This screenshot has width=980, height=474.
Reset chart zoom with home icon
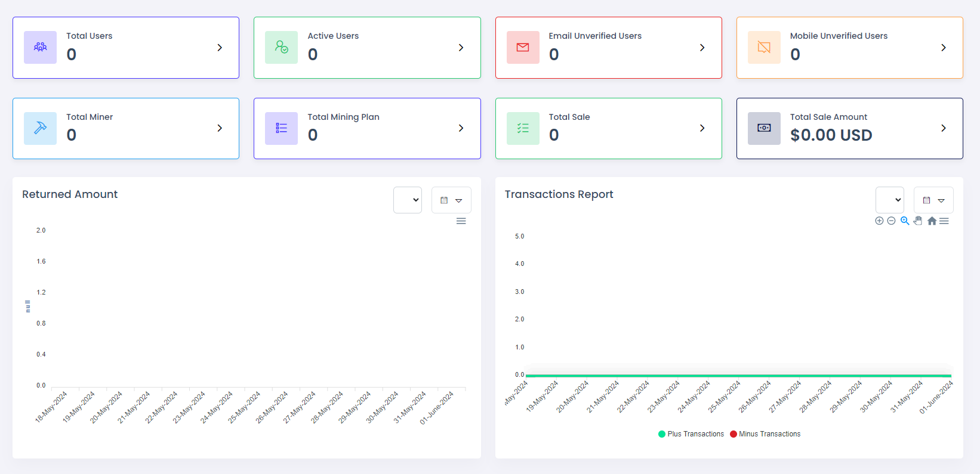coord(932,221)
